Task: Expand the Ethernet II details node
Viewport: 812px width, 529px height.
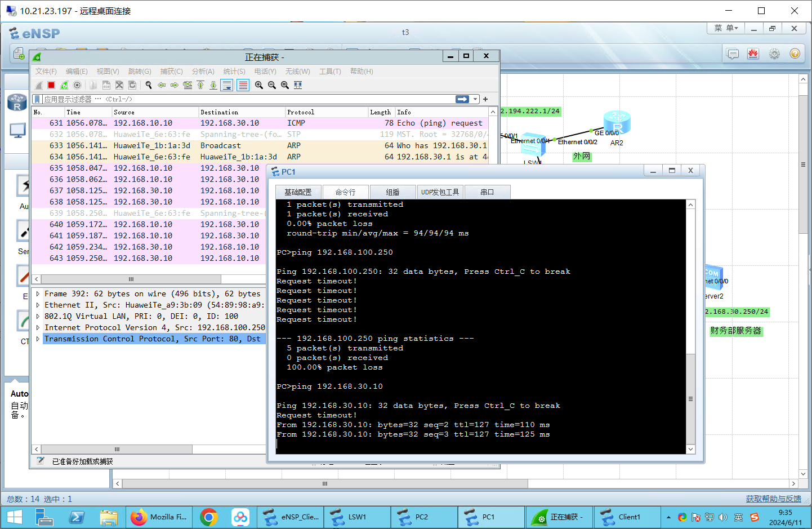Action: click(38, 305)
